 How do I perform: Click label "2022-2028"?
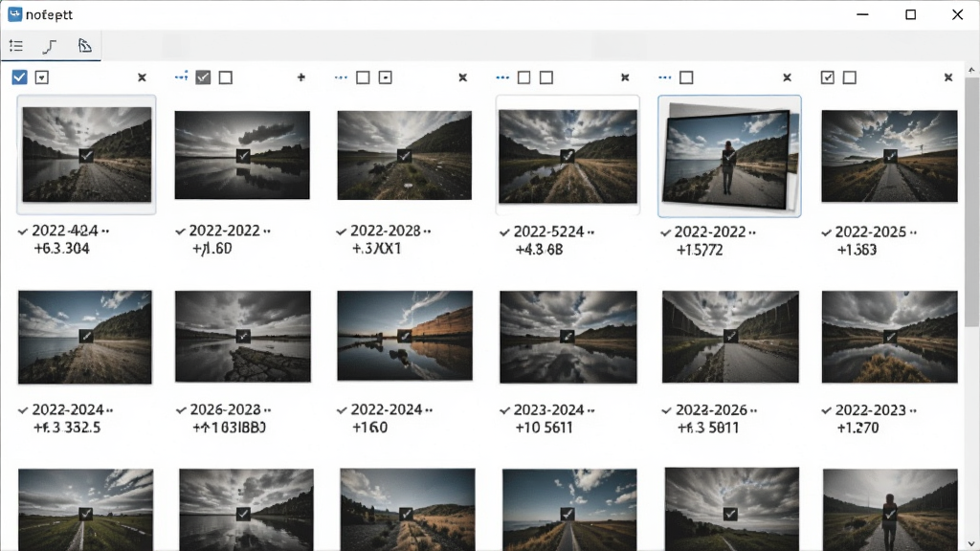386,231
